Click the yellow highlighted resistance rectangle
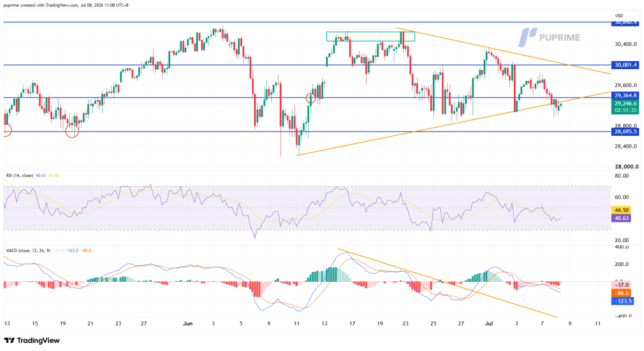The height and width of the screenshot is (351, 644). (370, 36)
